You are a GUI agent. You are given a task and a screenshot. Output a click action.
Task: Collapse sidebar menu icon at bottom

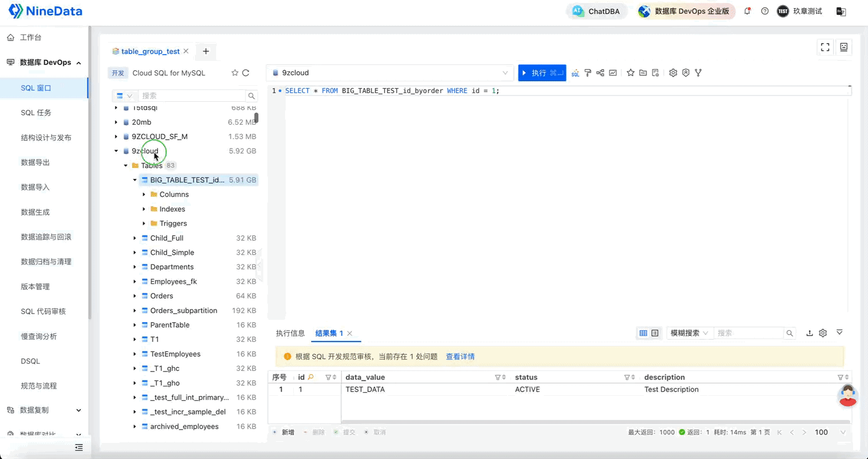coord(79,447)
